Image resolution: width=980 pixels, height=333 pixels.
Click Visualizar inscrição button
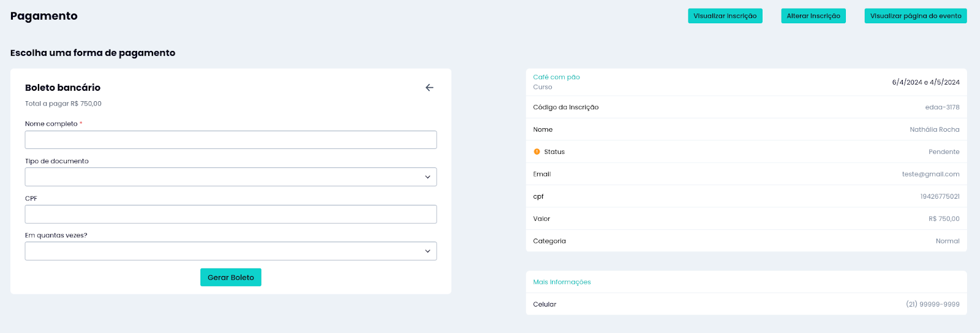(725, 16)
